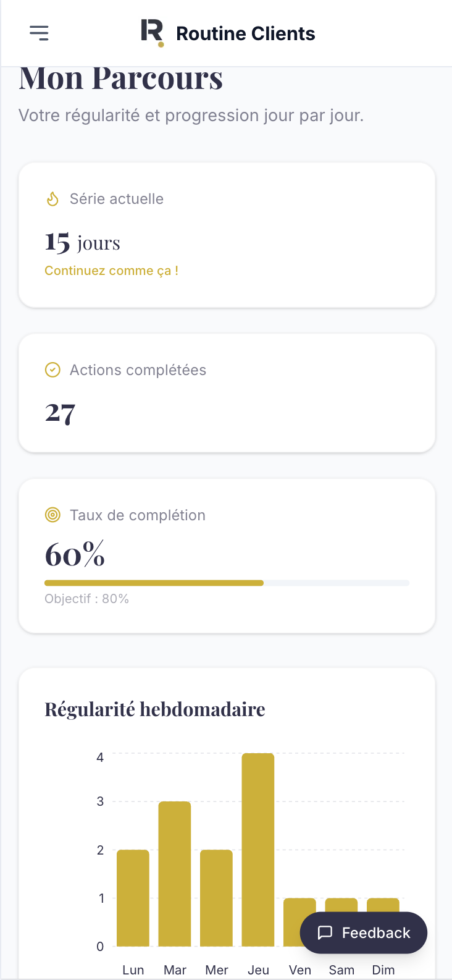Image resolution: width=452 pixels, height=980 pixels.
Task: Click the Lun bar in the chart
Action: [133, 898]
